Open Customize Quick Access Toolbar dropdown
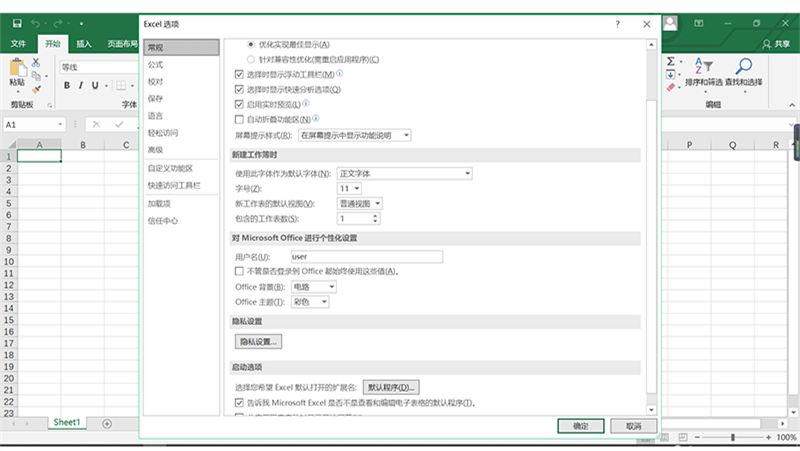 point(81,23)
